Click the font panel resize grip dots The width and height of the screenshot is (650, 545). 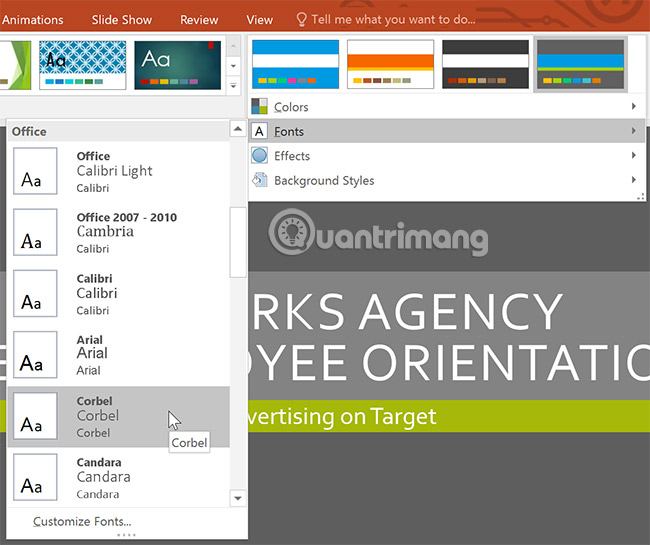[x=126, y=535]
